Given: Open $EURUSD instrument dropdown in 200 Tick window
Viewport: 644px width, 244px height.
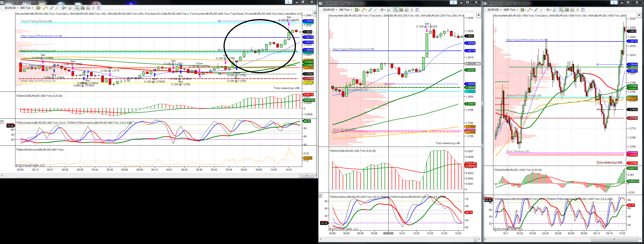Looking at the screenshot, I should point(330,10).
